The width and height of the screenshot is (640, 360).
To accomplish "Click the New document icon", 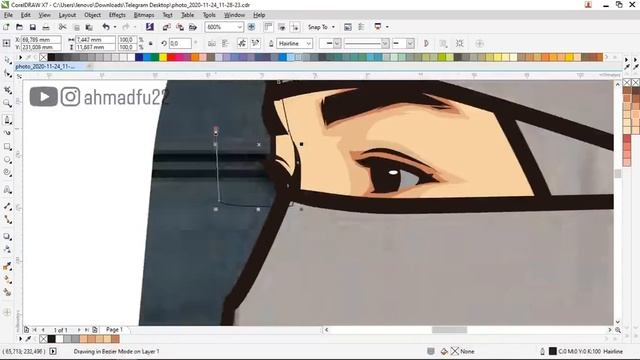I will (6, 27).
